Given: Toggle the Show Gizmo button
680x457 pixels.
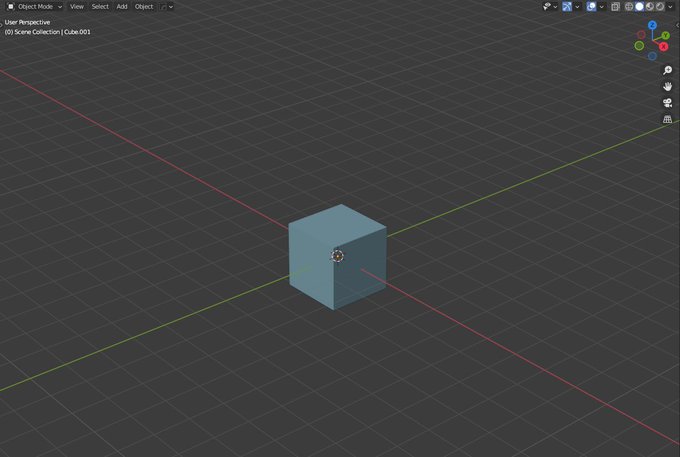Looking at the screenshot, I should pos(567,7).
